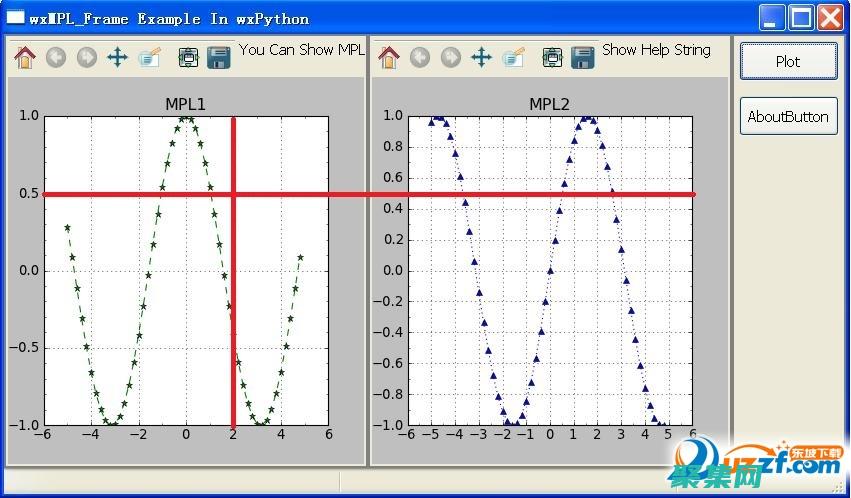Maximize the wxMPL_Frame window
The image size is (851, 498).
point(801,17)
